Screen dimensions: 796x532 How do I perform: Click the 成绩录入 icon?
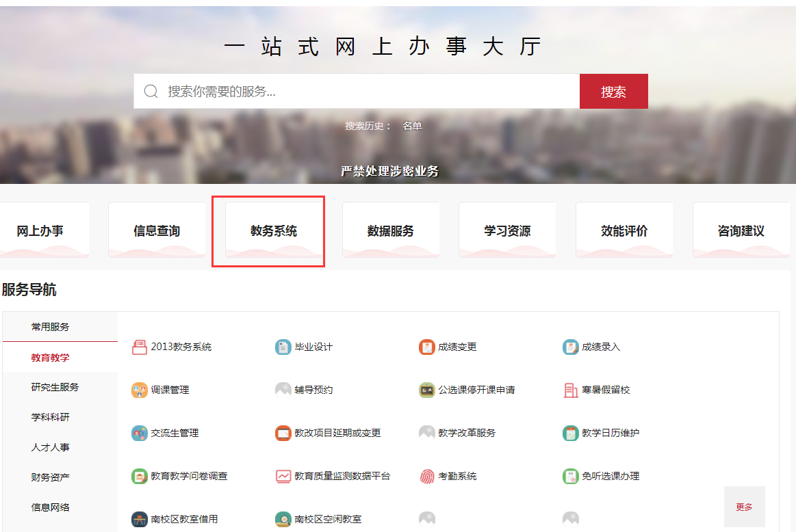click(571, 347)
